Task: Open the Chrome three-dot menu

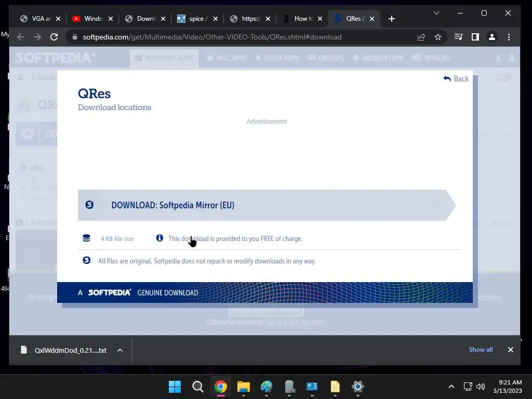Action: click(509, 37)
